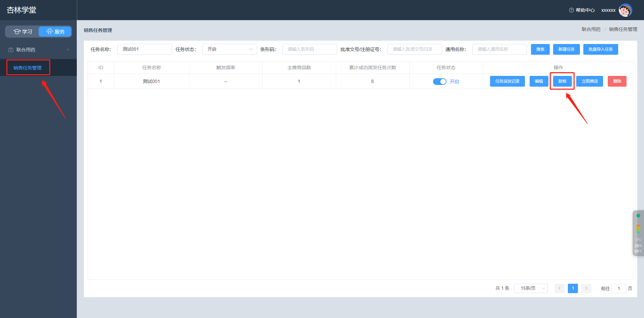Open the 任务状态 dropdown
Viewport: 644px width, 318px height.
(229, 49)
